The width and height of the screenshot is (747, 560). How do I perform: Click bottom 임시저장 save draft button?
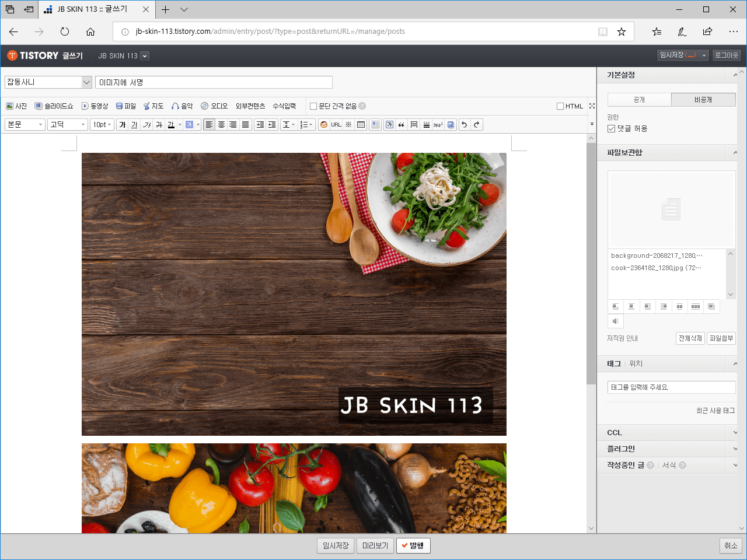click(336, 546)
